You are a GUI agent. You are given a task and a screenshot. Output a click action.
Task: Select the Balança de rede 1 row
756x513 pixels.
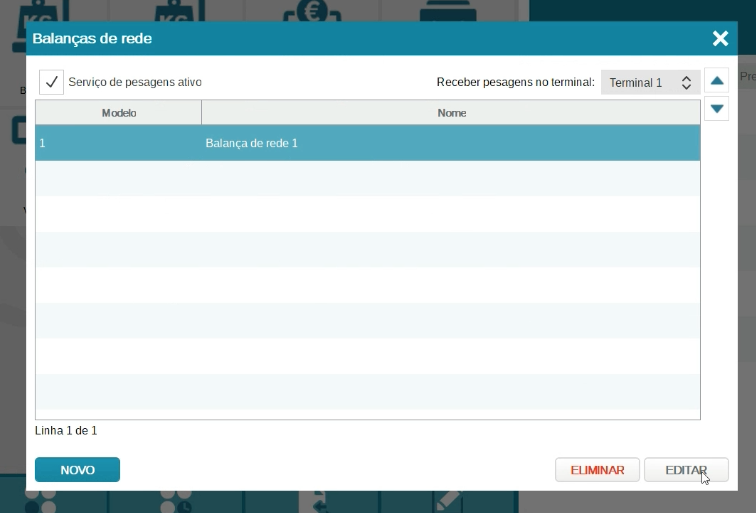click(367, 143)
